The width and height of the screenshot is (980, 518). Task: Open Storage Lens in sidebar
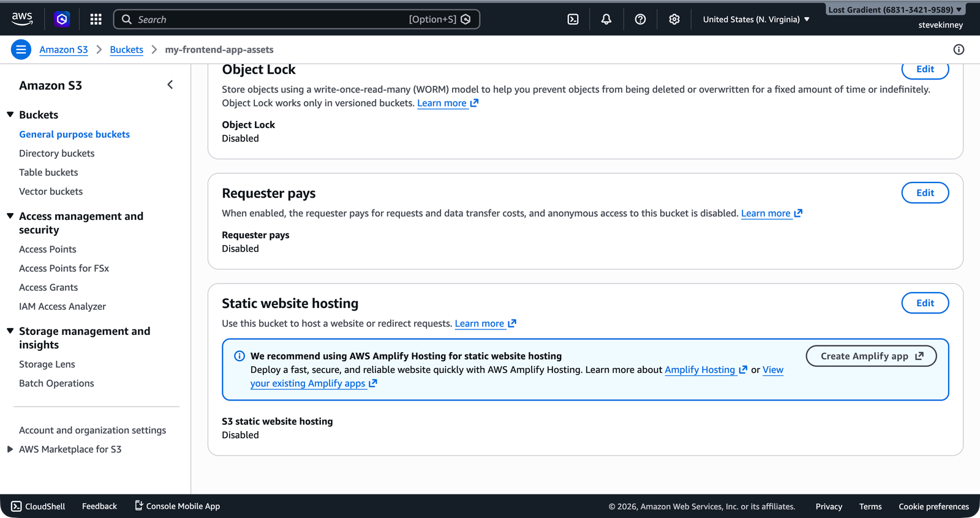[x=47, y=364]
